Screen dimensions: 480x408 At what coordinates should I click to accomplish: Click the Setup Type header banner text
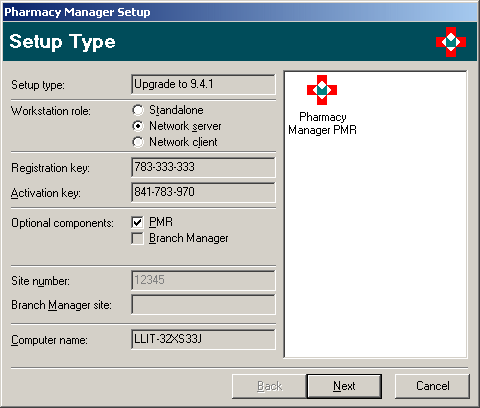62,42
